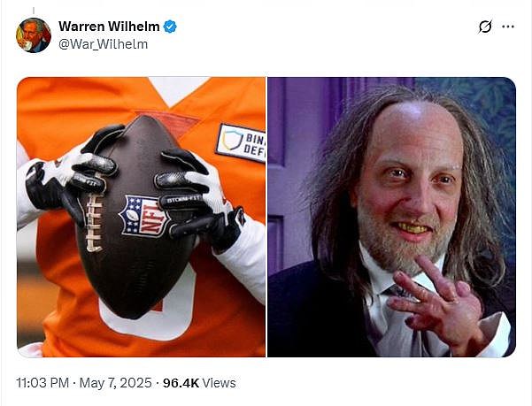Click the NFL shield logo on football
This screenshot has height=406, width=532.
pos(144,216)
